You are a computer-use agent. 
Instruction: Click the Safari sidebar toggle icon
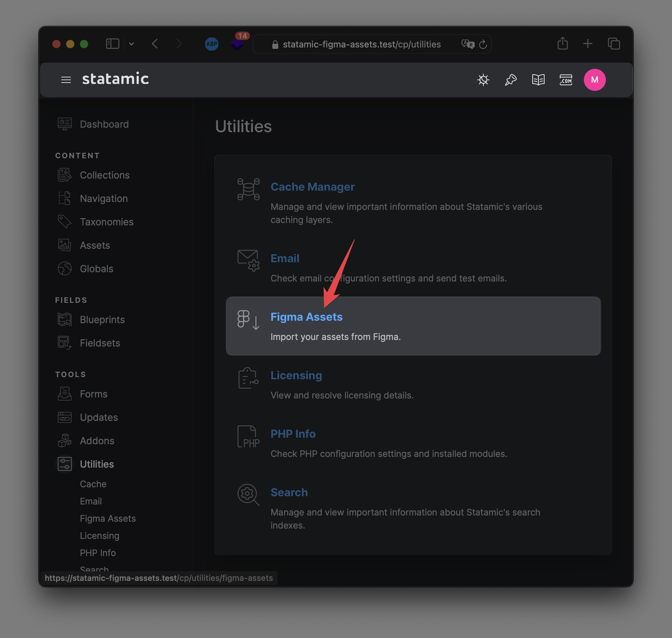click(113, 44)
